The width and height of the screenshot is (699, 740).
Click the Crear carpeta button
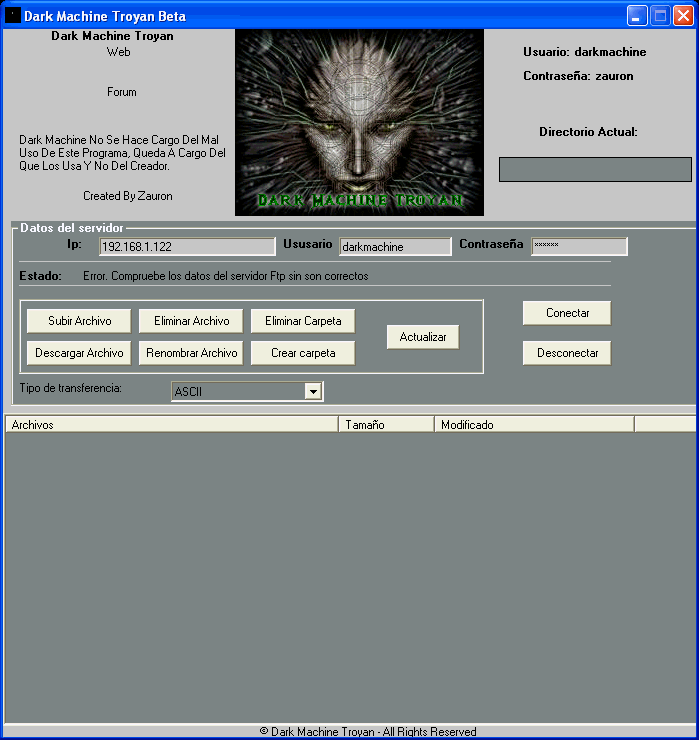click(x=303, y=353)
